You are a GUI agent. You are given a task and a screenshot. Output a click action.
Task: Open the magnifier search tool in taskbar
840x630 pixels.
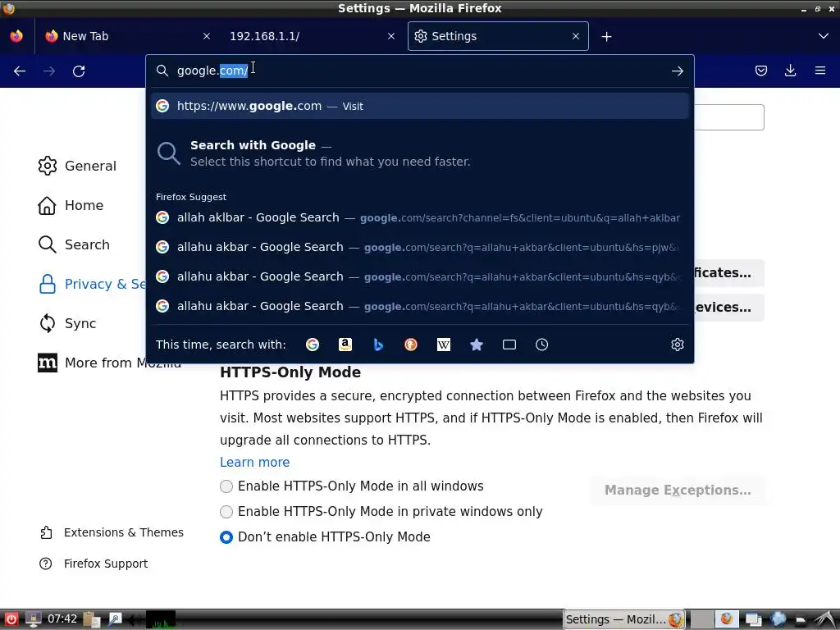115,619
